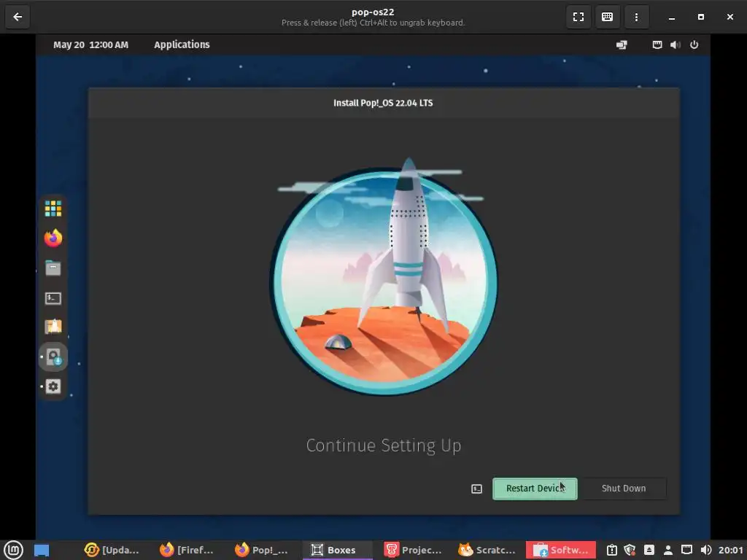The image size is (747, 560).
Task: Open the 20:01 clock in host taskbar
Action: pyautogui.click(x=731, y=551)
